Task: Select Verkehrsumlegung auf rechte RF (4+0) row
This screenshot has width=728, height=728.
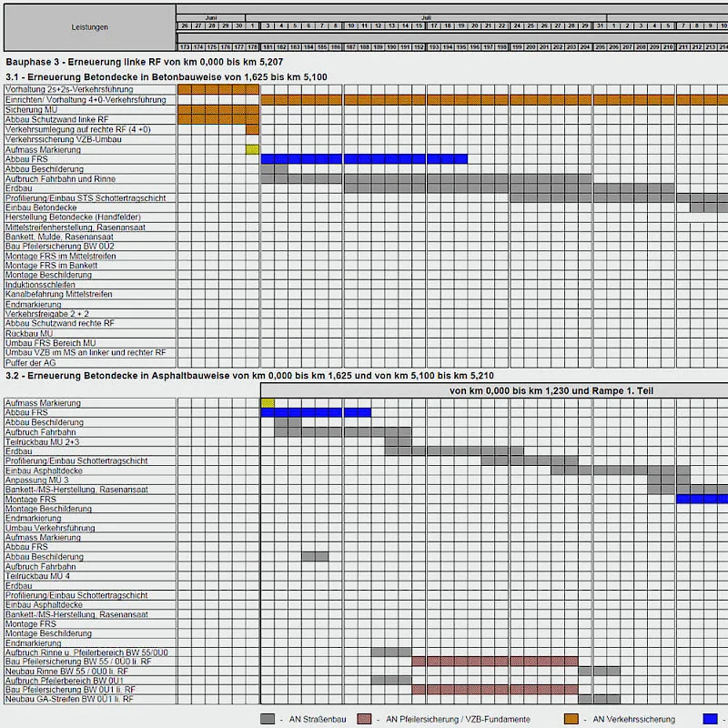Action: point(90,129)
